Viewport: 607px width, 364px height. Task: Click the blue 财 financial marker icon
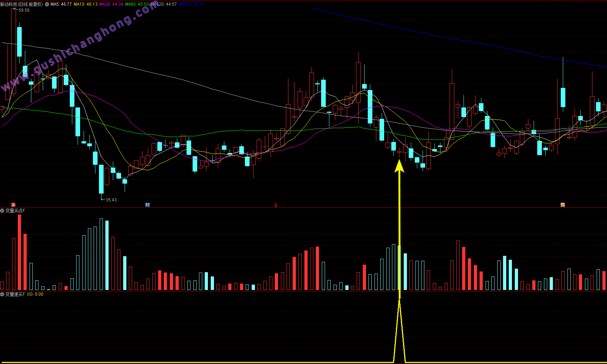tap(147, 205)
